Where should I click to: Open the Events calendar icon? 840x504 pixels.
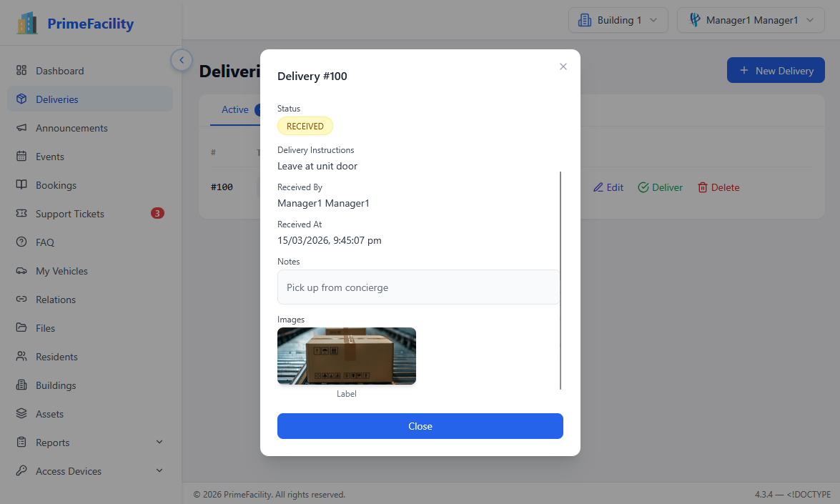pyautogui.click(x=24, y=157)
